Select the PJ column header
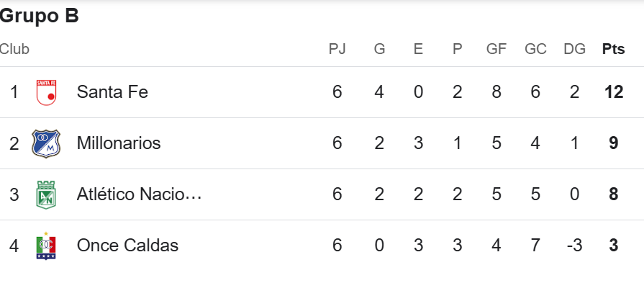This screenshot has height=283, width=644. tap(337, 49)
